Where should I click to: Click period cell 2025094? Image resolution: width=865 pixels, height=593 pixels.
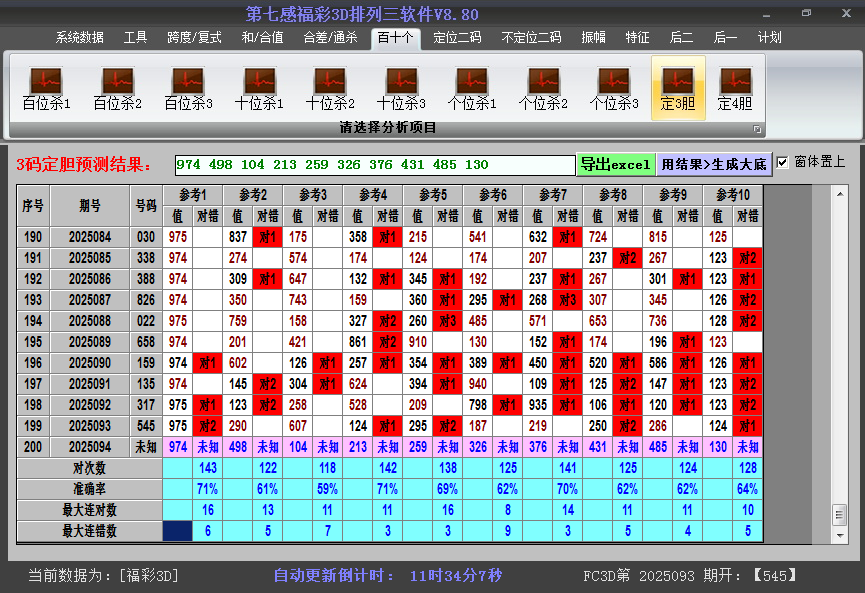pos(90,447)
